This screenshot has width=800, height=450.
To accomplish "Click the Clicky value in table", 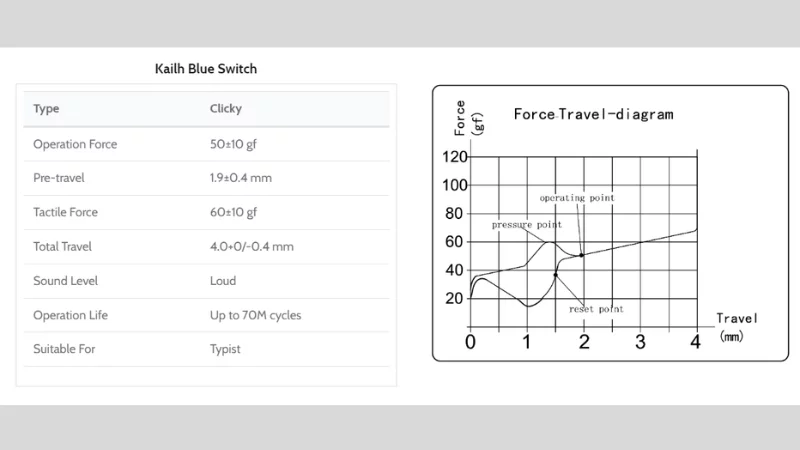I will (x=226, y=109).
